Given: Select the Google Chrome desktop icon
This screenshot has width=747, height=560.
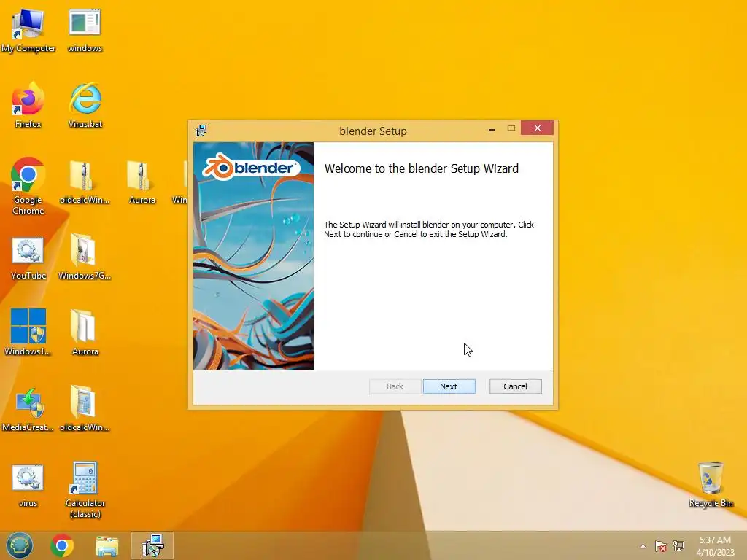Looking at the screenshot, I should 28,186.
